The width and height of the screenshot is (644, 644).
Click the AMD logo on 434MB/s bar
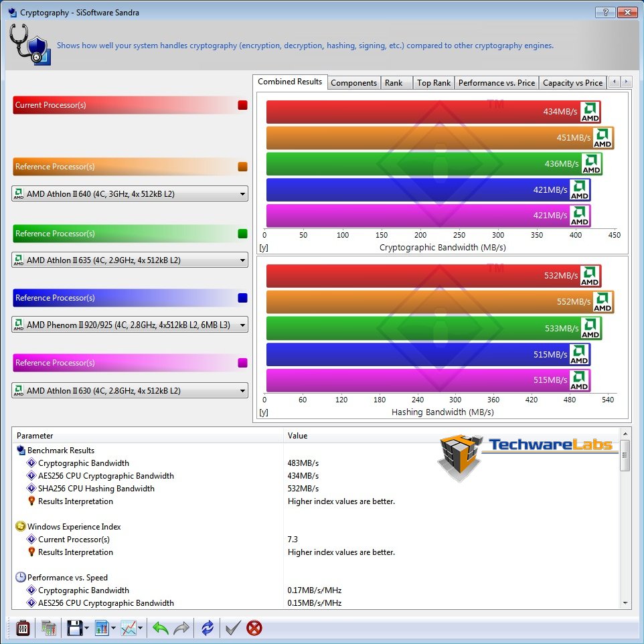coord(590,112)
